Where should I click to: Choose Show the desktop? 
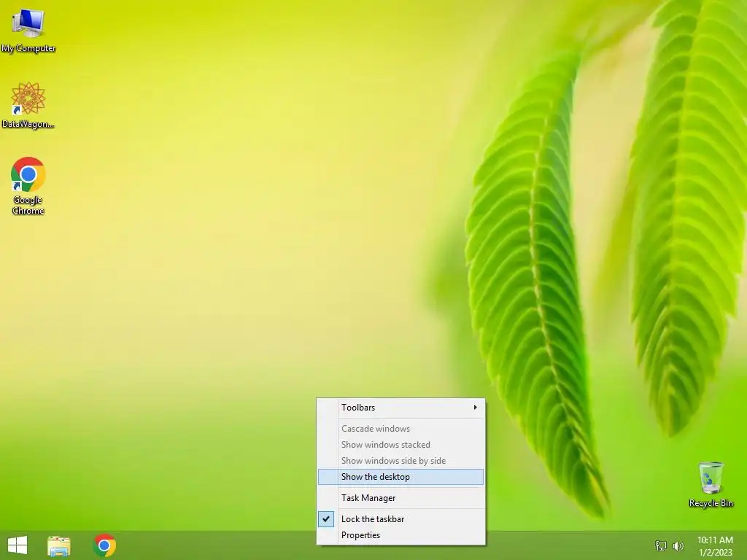(x=401, y=477)
